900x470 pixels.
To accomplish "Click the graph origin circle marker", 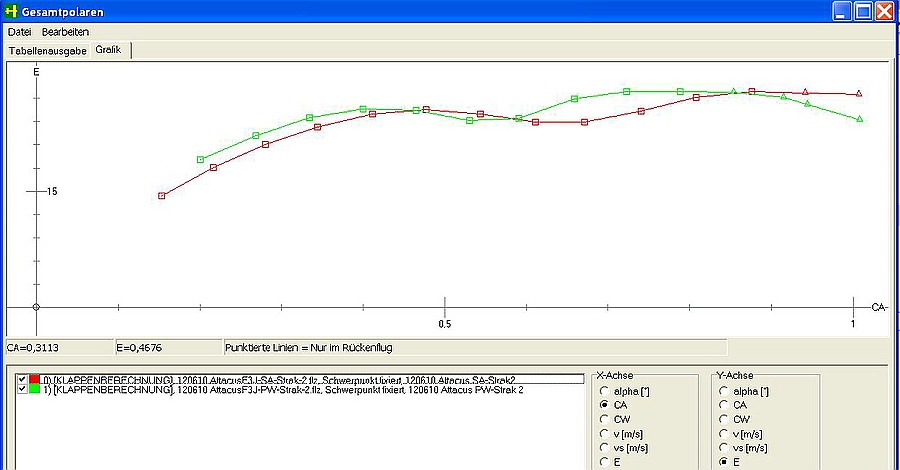I will coord(36,306).
